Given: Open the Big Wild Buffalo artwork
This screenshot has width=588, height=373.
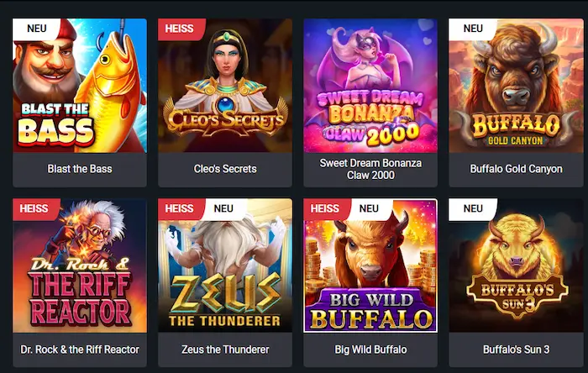Looking at the screenshot, I should coord(370,265).
